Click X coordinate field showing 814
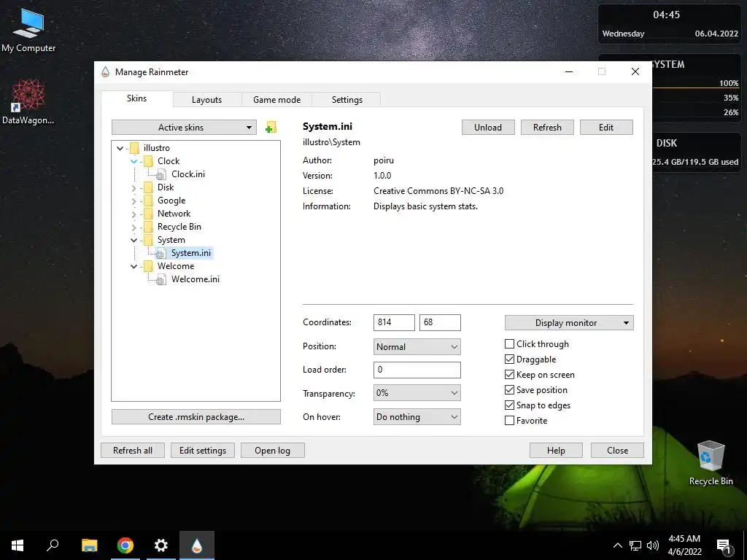 [394, 322]
